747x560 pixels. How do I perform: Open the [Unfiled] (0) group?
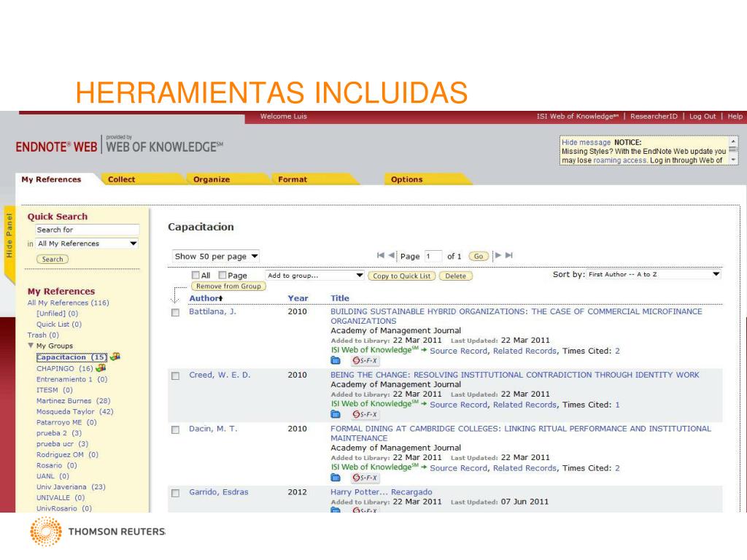57,314
